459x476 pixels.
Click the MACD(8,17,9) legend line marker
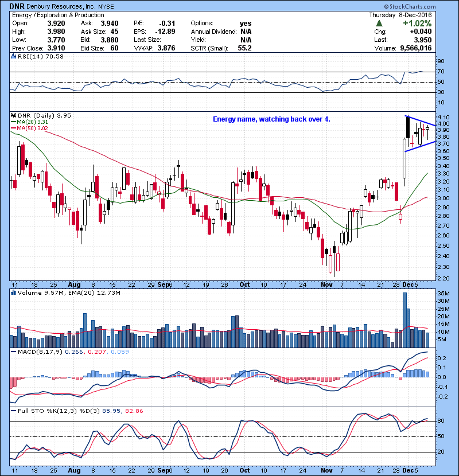(13, 352)
